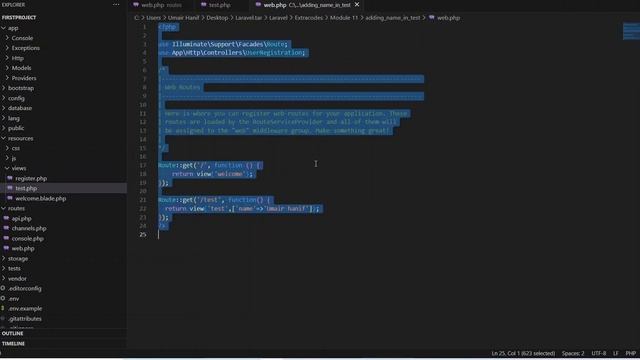Expand the public folder
Screen dimensions: 640x360
tap(16, 128)
